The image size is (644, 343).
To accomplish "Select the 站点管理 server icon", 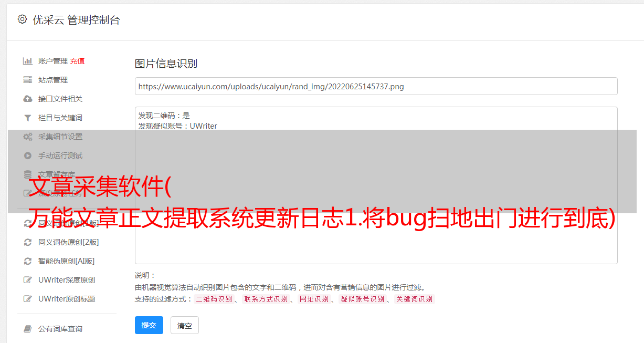I will click(28, 80).
